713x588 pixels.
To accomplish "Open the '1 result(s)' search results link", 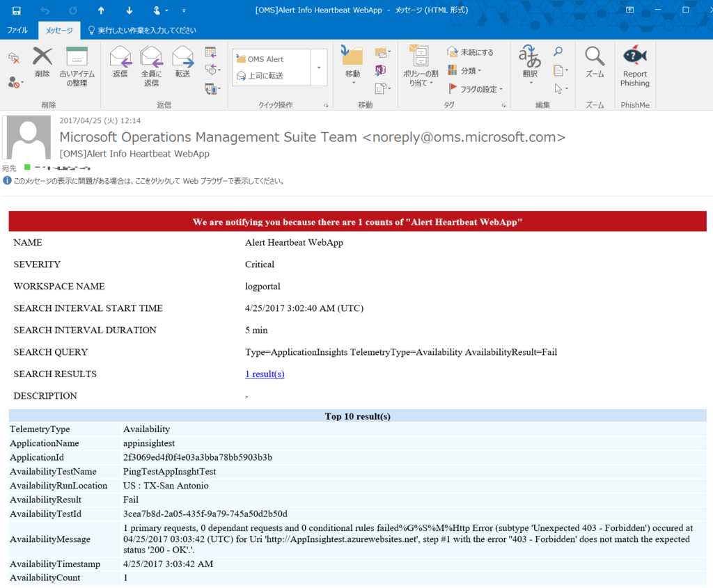I will pos(265,374).
